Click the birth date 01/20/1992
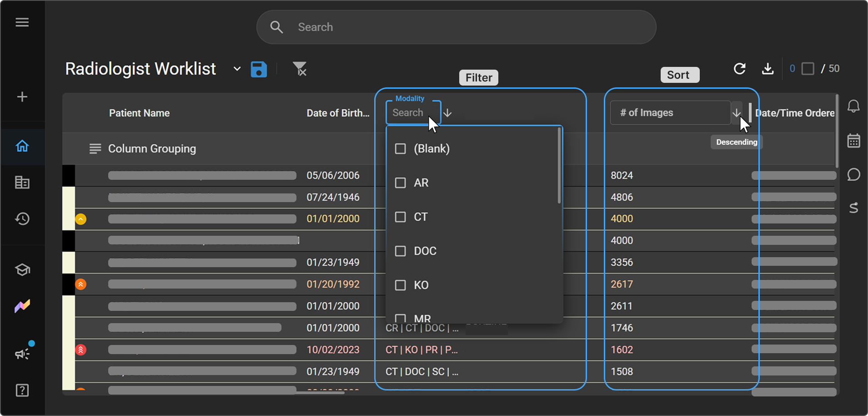Viewport: 868px width, 416px height. click(333, 284)
